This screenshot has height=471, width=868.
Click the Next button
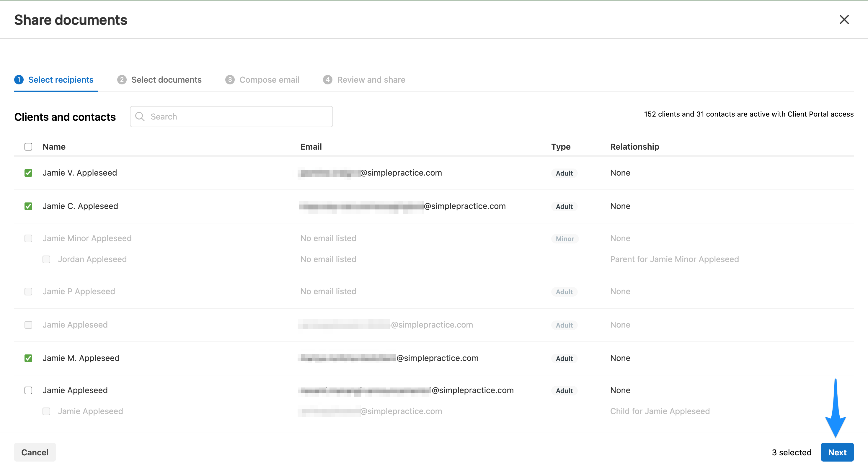pyautogui.click(x=837, y=452)
